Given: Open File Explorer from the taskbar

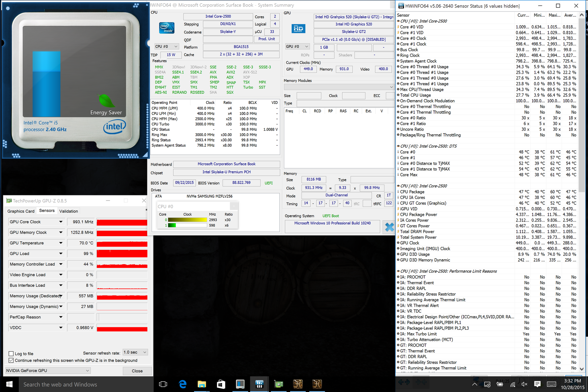Looking at the screenshot, I should click(202, 384).
